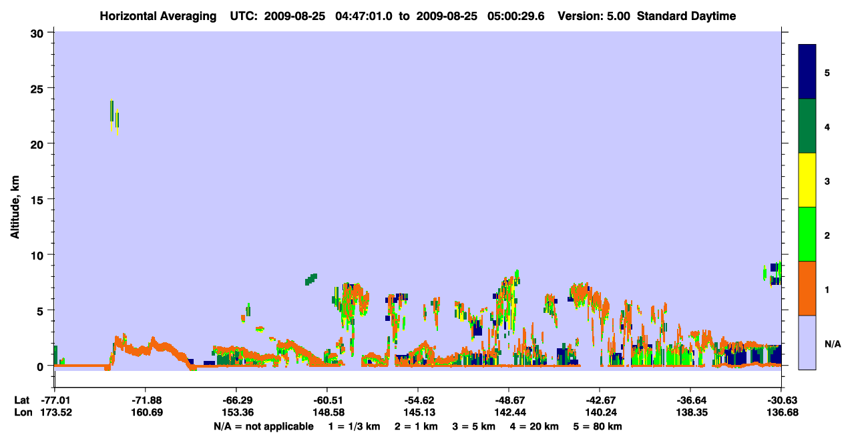The image size is (868, 445).
Task: Click the '4 = 20 km' legend note
Action: pyautogui.click(x=535, y=426)
